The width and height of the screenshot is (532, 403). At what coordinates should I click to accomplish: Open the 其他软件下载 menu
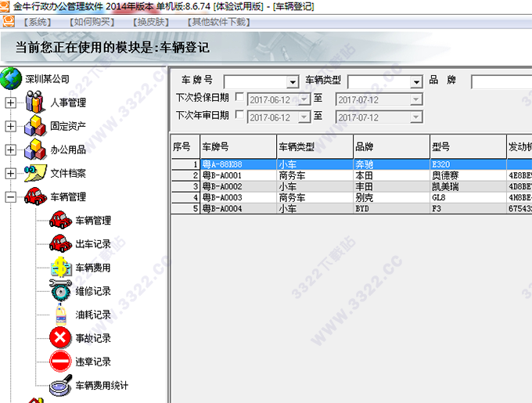(219, 22)
